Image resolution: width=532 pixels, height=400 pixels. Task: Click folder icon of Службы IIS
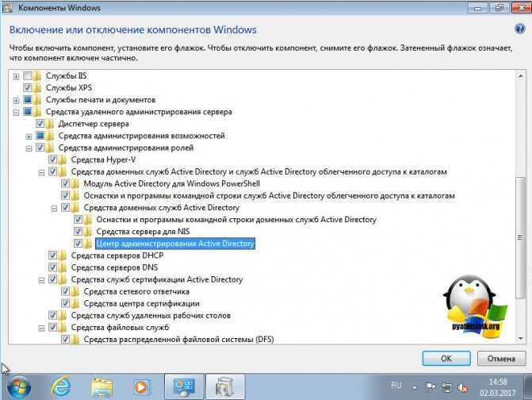point(37,75)
